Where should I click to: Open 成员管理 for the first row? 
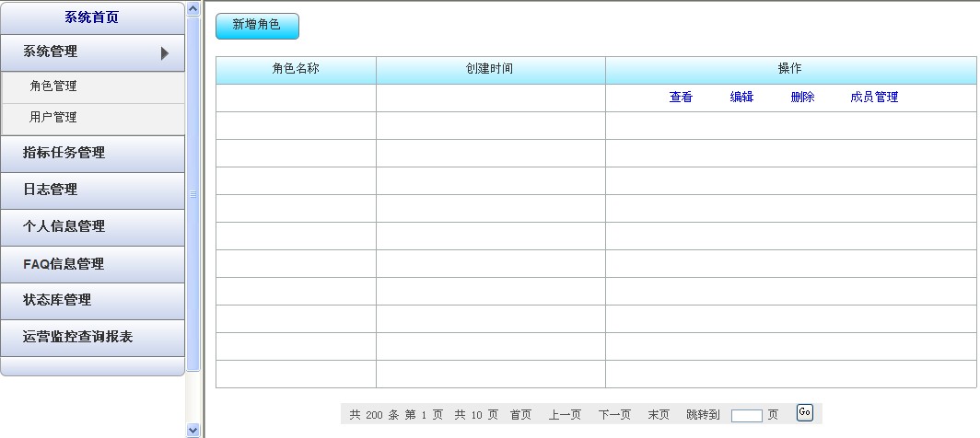coord(874,97)
